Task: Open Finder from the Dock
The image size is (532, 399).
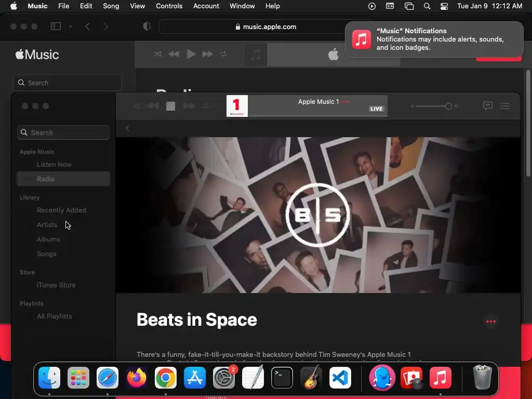Action: [49, 378]
